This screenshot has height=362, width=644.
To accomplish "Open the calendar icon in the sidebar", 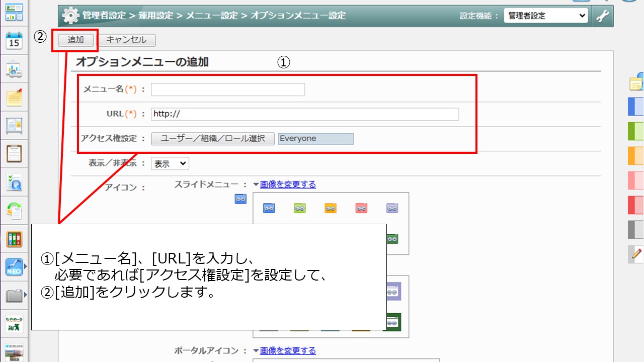I will coord(14,41).
